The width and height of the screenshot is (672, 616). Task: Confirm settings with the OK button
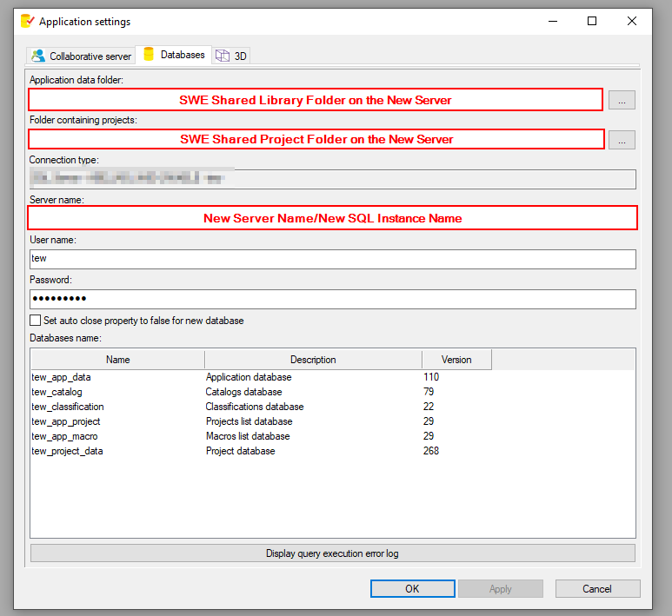(x=412, y=589)
